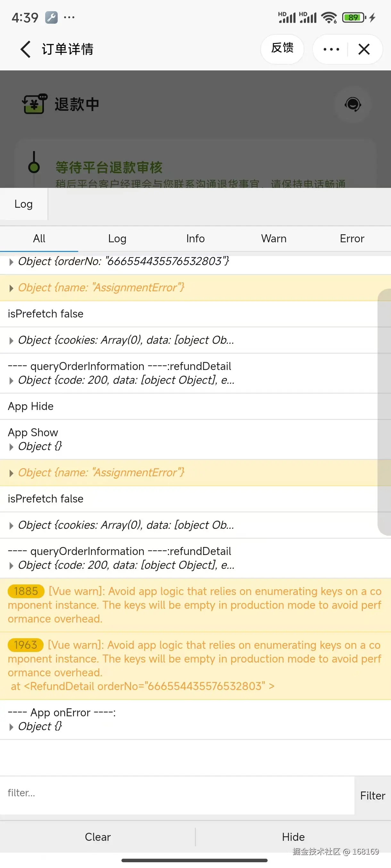Close the mini program with X

pos(364,49)
